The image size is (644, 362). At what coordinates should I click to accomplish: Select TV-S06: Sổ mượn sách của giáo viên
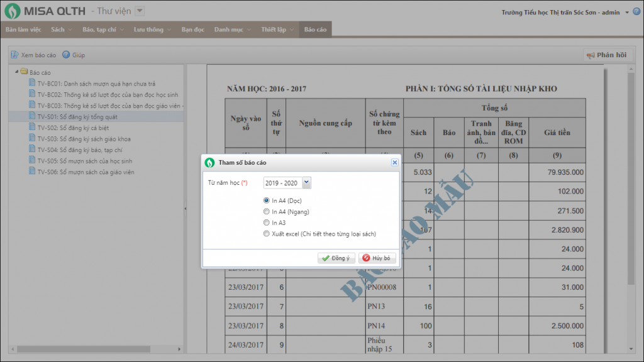click(x=86, y=172)
